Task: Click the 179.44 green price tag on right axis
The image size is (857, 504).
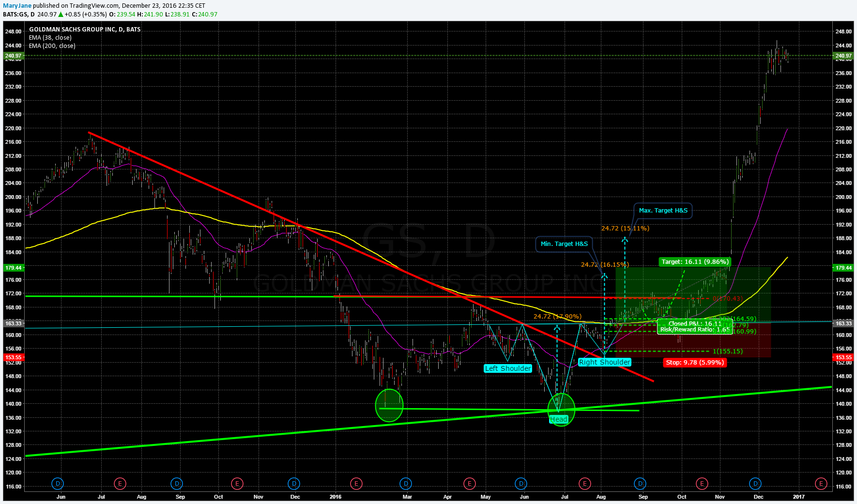Action: [x=843, y=268]
